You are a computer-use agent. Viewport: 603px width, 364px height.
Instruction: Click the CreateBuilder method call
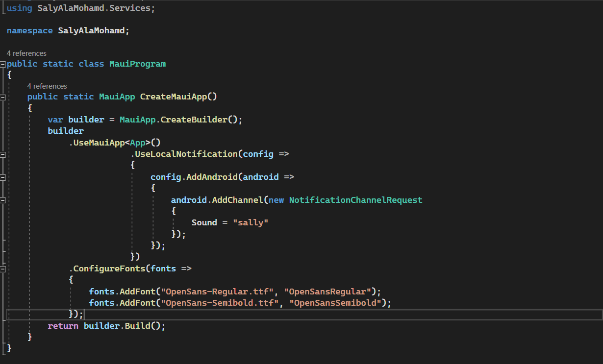(x=194, y=120)
